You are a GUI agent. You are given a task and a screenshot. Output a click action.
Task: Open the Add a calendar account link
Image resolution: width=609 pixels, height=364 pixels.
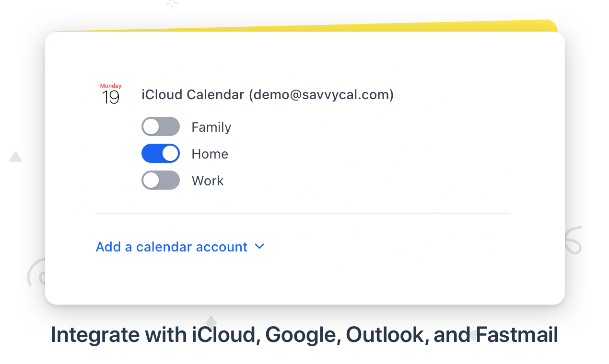[171, 247]
